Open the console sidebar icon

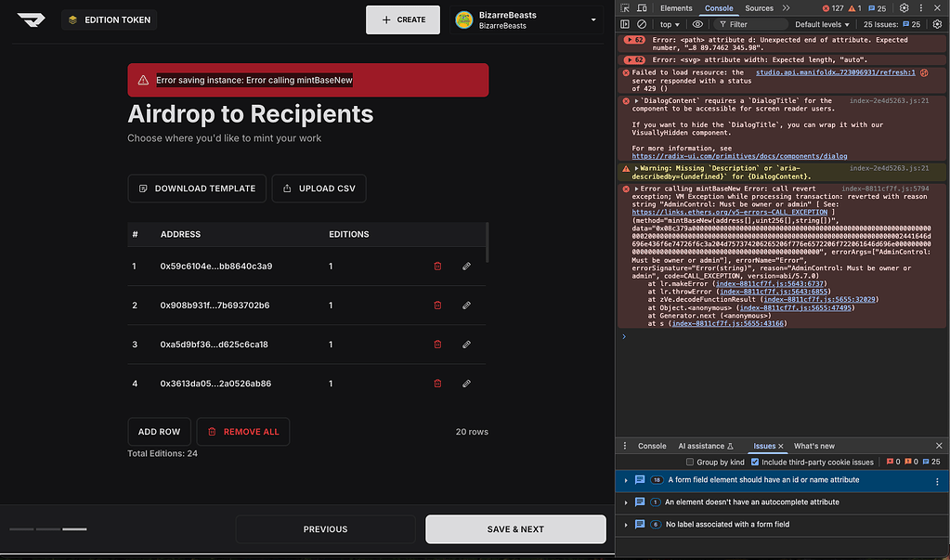pos(626,23)
